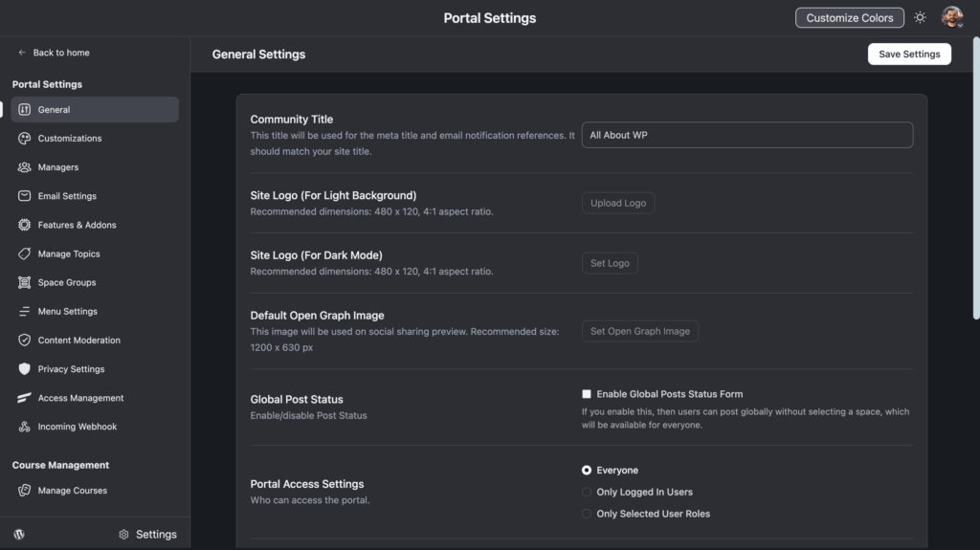The image size is (980, 550).
Task: Click the Space Groups icon
Action: [x=24, y=282]
